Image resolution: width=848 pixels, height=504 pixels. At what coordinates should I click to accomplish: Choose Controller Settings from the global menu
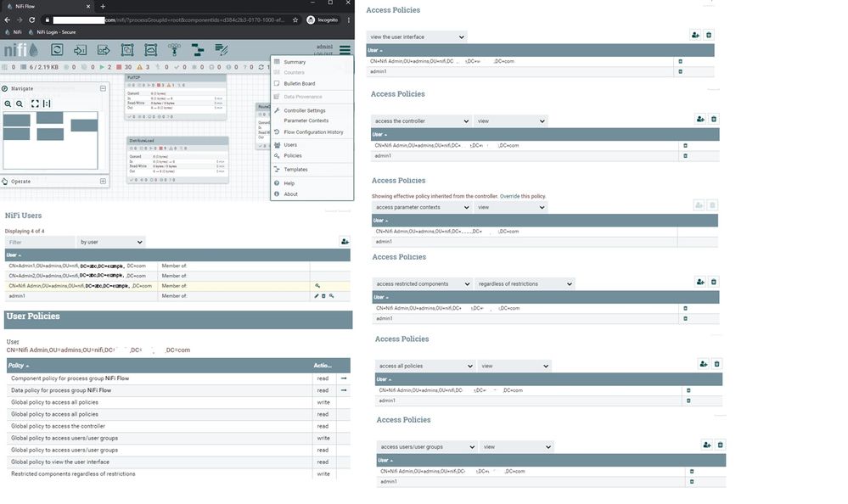coord(305,110)
